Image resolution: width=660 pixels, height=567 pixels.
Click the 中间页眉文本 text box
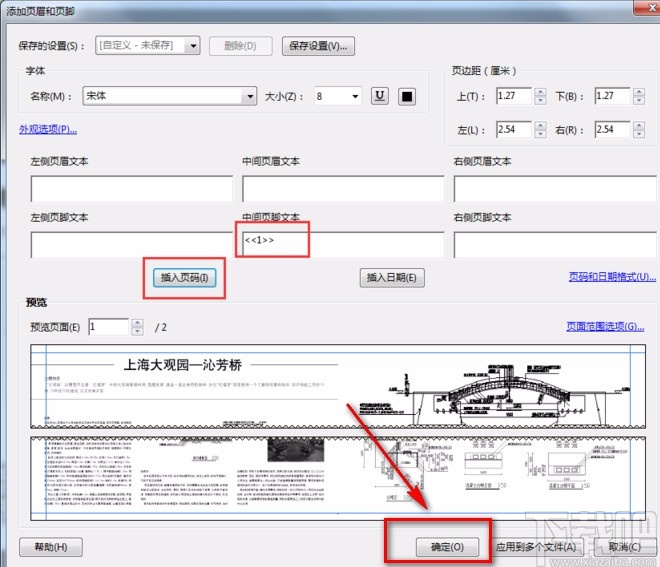(343, 189)
